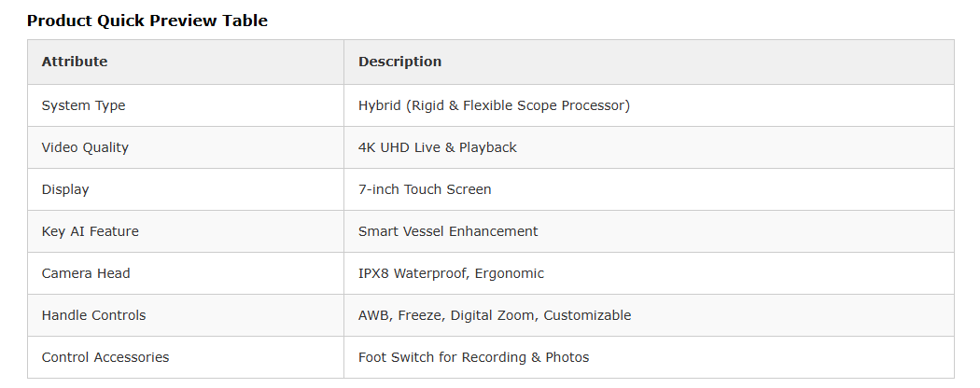This screenshot has width=980, height=388.
Task: Click the IPX8 Waterproof, Ergonomic text
Action: coord(451,273)
